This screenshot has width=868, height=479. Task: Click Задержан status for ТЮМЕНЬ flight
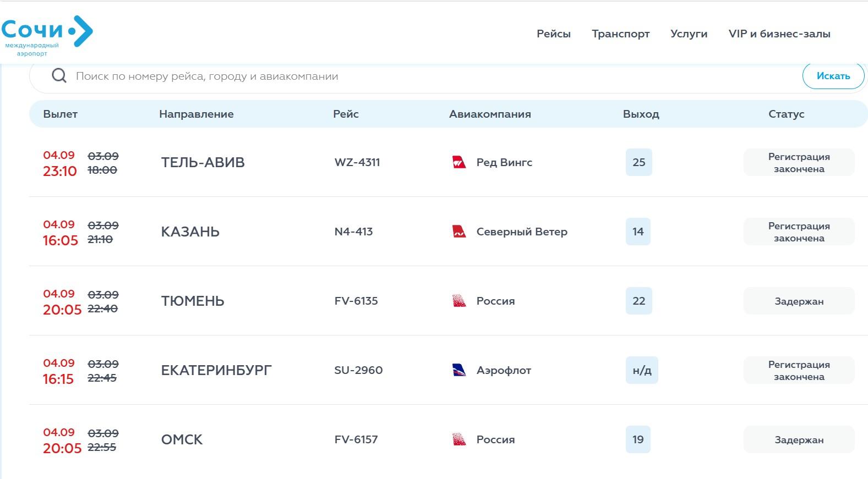(x=799, y=301)
